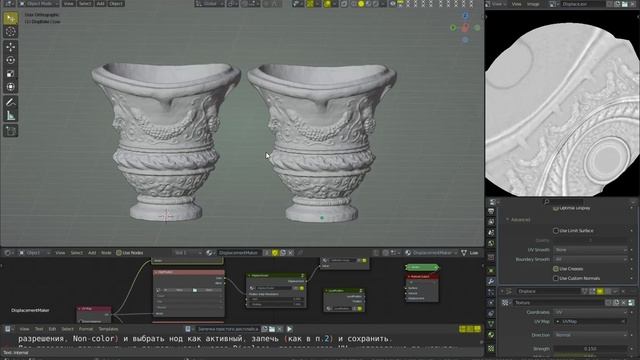640x360 pixels.
Task: Open the Modifier properties wrench tab
Action: [x=491, y=282]
